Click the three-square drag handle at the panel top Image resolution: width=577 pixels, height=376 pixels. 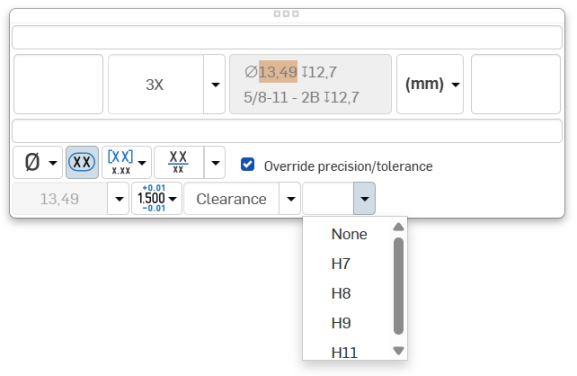point(286,14)
